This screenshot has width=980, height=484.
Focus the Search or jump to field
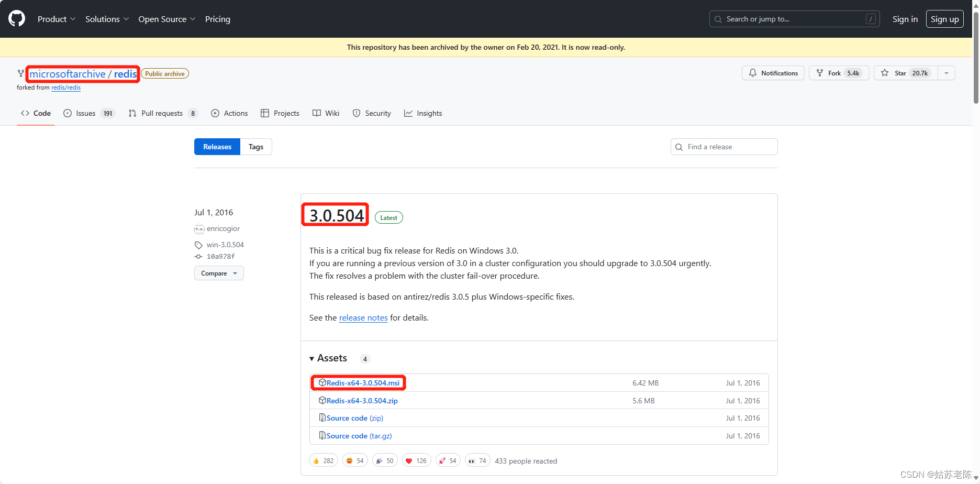[795, 19]
